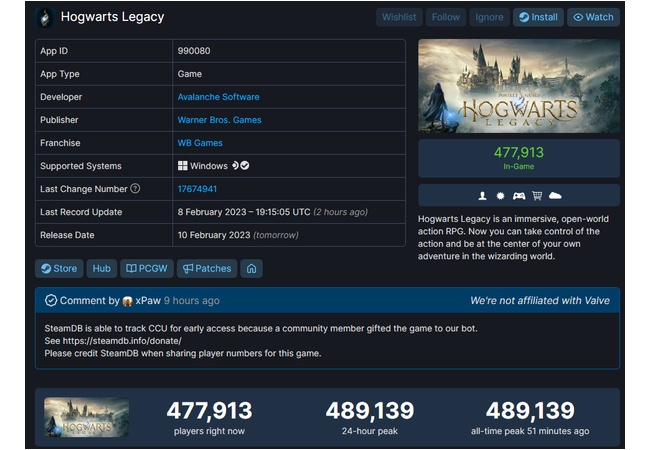Click the single-player person icon
Screen dimensions: 650x450
point(482,196)
